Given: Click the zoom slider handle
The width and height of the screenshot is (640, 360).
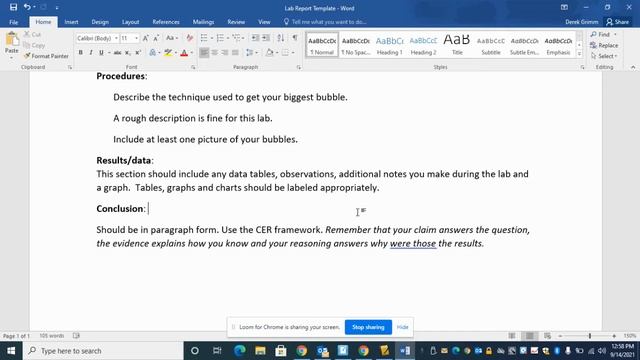Looking at the screenshot, I should coord(589,336).
